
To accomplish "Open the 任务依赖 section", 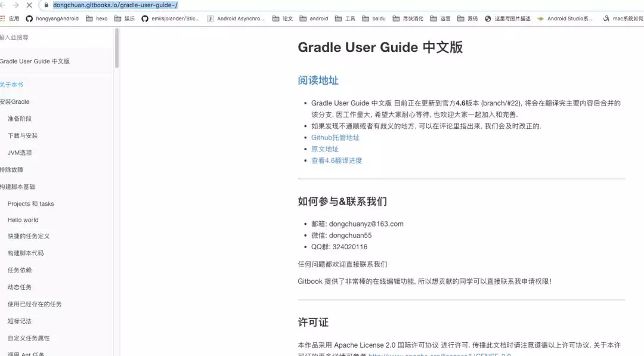I will pos(19,270).
